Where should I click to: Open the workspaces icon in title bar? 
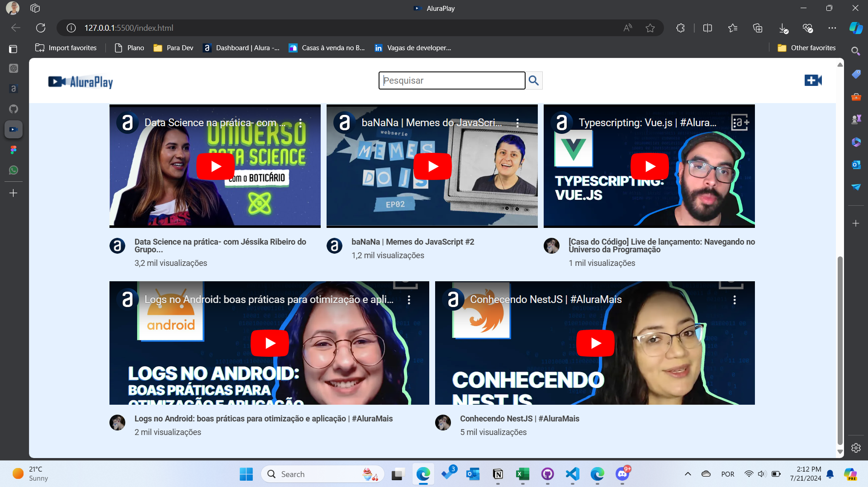pyautogui.click(x=35, y=8)
